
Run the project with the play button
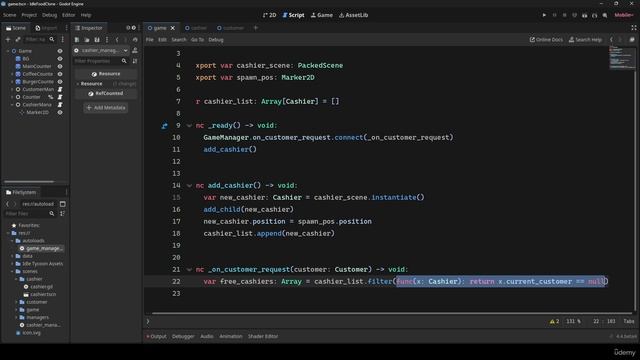tap(544, 15)
